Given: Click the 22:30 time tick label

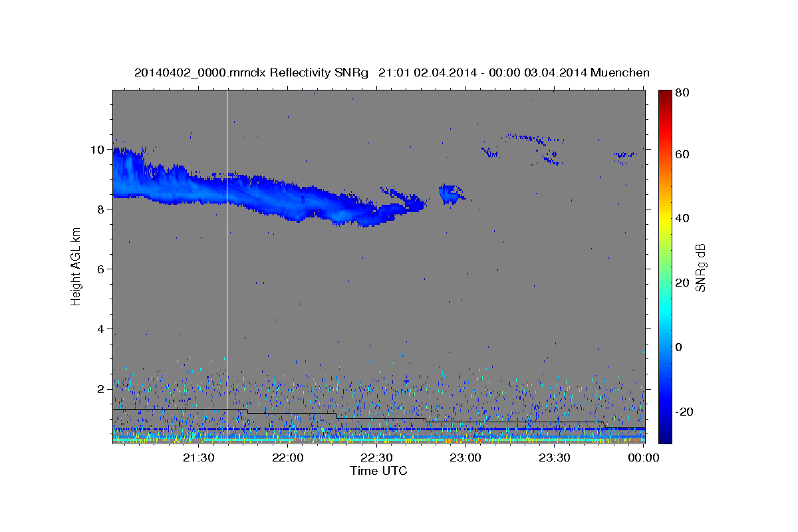Looking at the screenshot, I should coord(376,458).
